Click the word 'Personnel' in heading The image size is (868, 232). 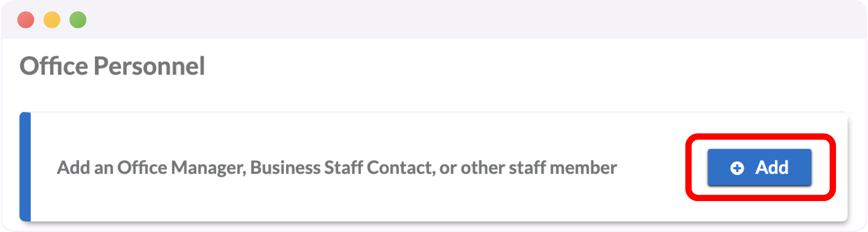pos(149,66)
